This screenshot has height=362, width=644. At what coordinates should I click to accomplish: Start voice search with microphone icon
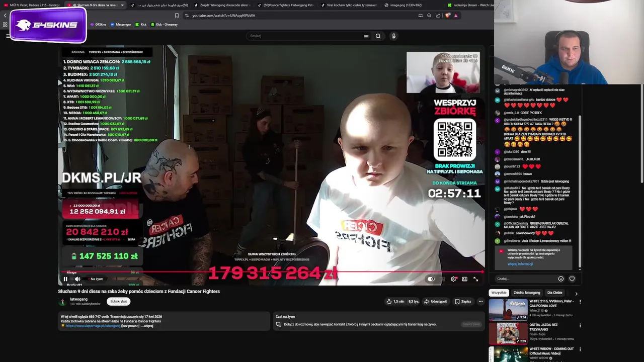tap(393, 36)
